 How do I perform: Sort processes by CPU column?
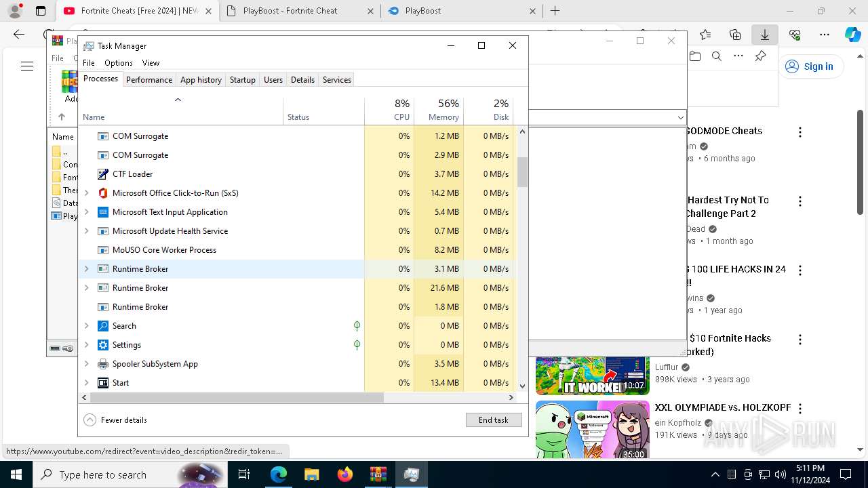[x=389, y=110]
